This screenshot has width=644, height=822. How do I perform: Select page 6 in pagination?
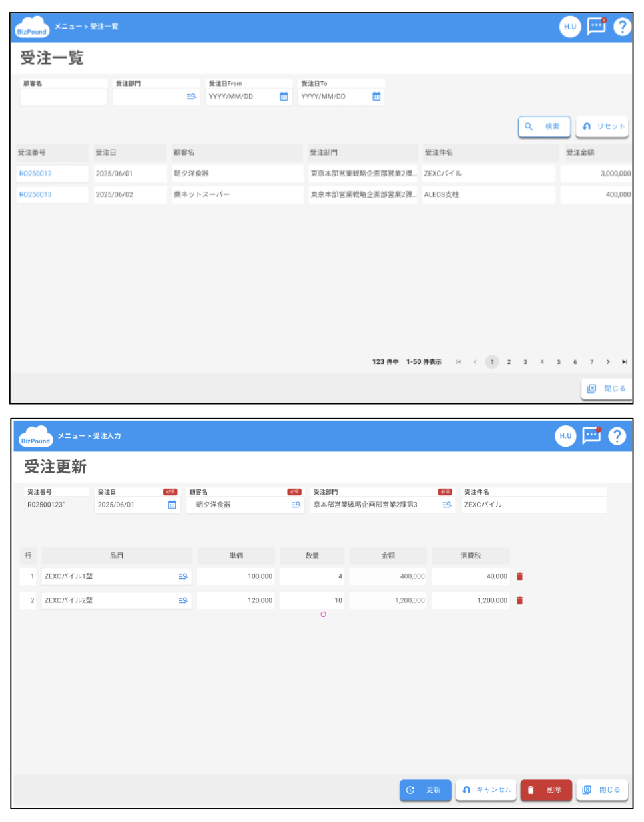(x=575, y=362)
